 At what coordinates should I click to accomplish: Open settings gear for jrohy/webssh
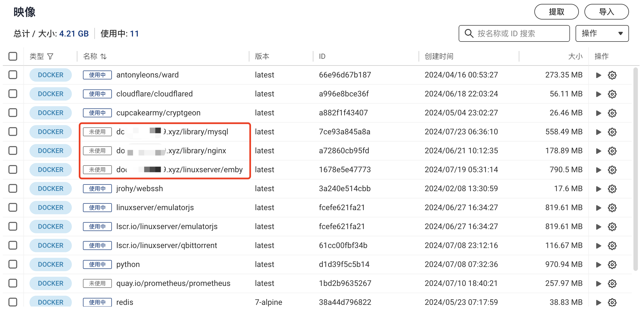612,189
